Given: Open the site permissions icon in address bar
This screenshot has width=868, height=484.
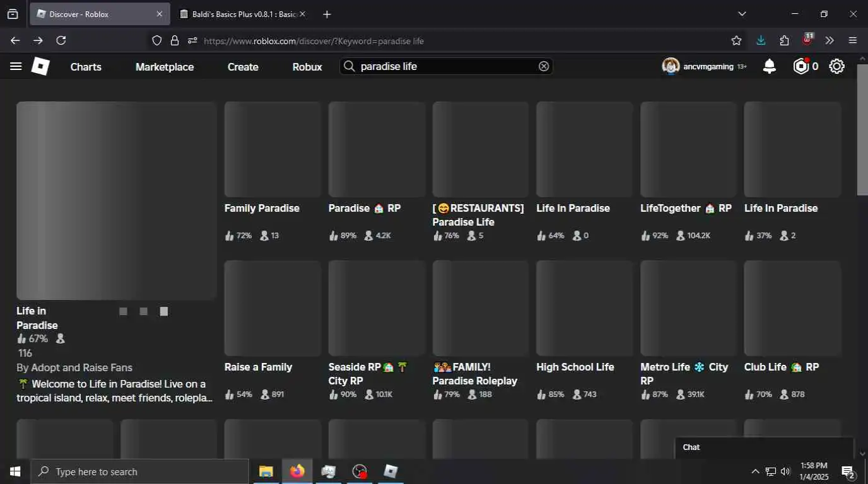Looking at the screenshot, I should (x=193, y=40).
